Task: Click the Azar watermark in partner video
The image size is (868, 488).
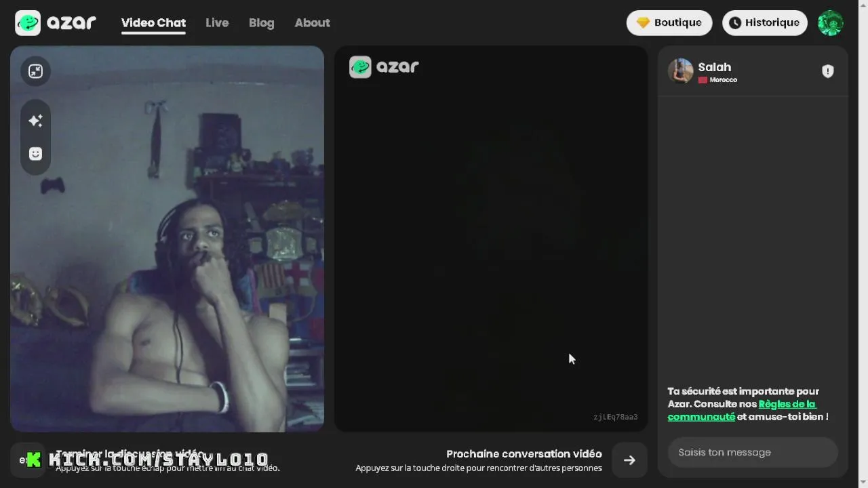Action: coord(384,66)
